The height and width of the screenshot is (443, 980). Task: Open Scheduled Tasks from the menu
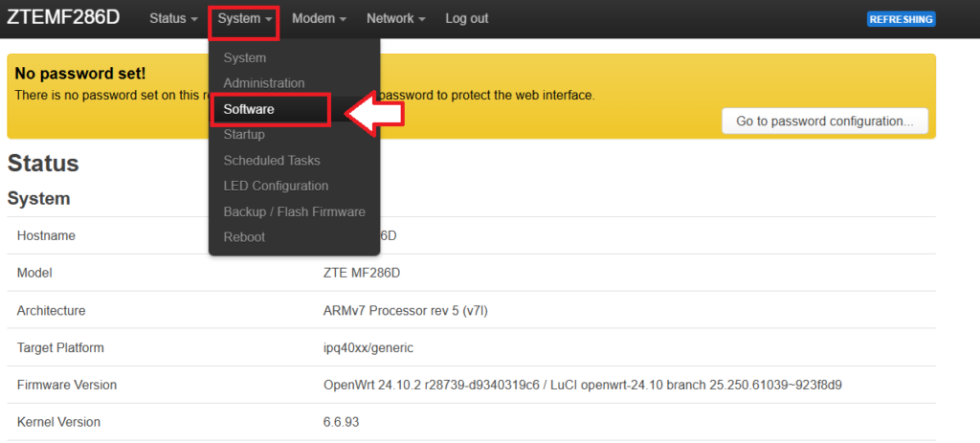[272, 161]
